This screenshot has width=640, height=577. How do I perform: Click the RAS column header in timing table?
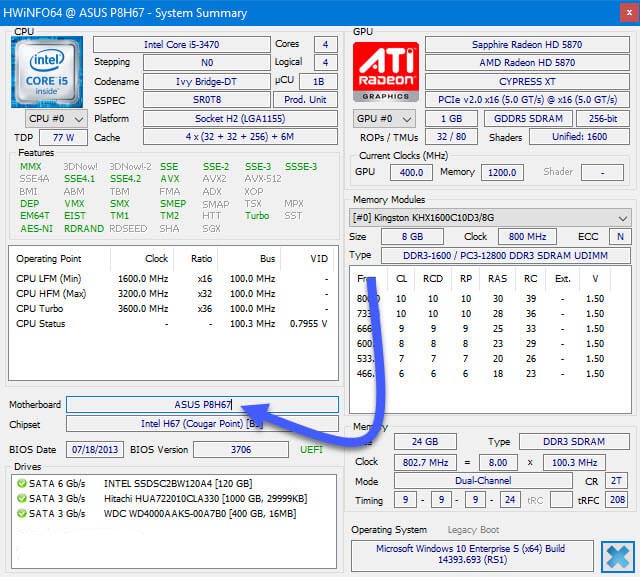point(497,279)
